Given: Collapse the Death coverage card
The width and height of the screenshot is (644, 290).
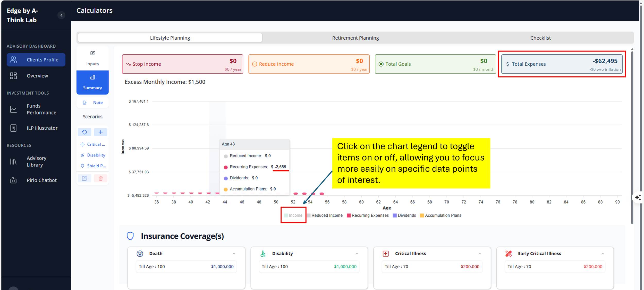Looking at the screenshot, I should (234, 254).
